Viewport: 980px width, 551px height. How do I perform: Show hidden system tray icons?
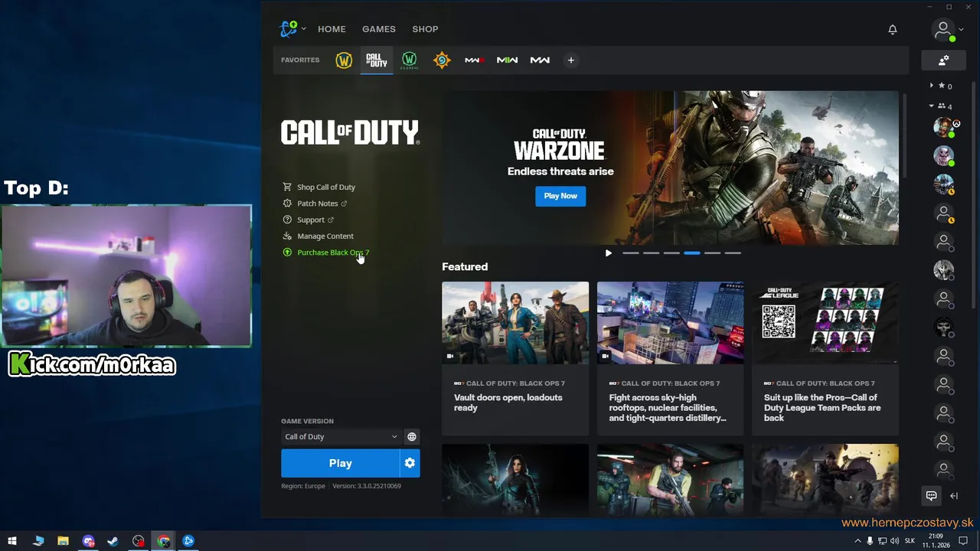(x=857, y=541)
